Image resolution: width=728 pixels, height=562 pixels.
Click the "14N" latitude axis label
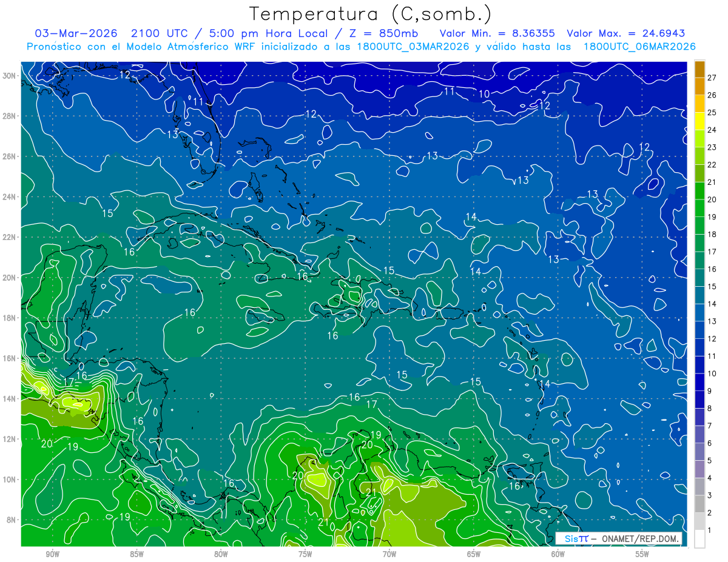point(10,399)
